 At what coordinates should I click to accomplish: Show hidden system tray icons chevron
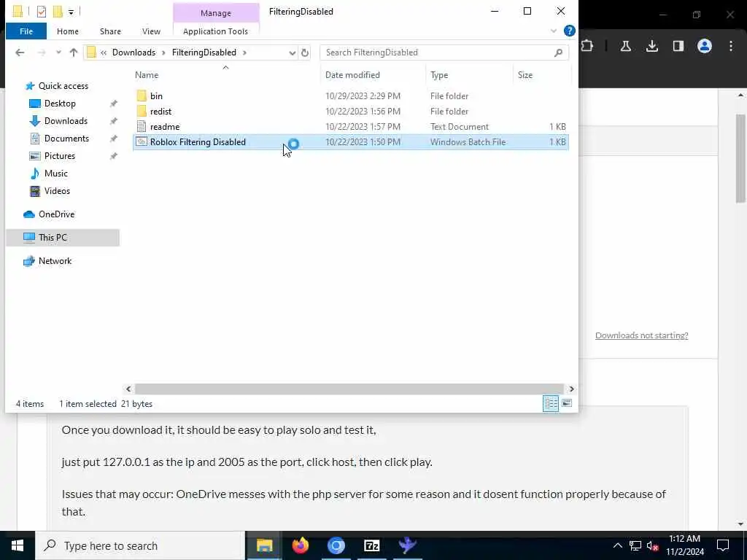pos(617,545)
